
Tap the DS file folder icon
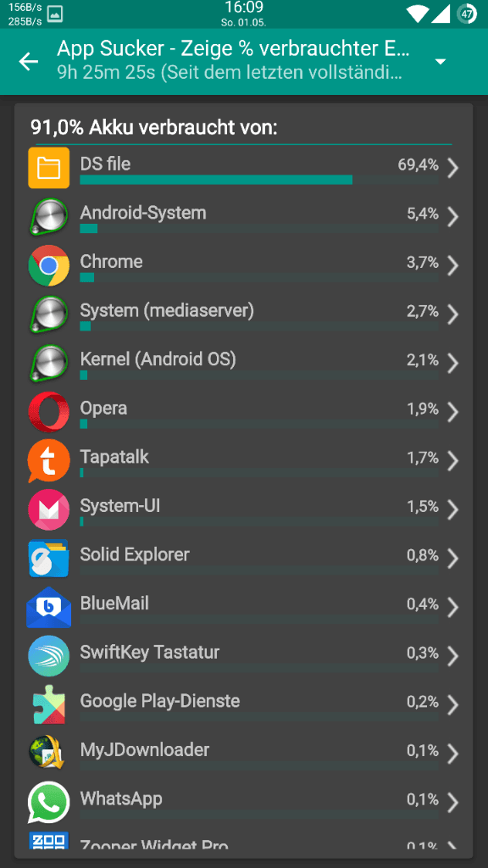tap(48, 168)
